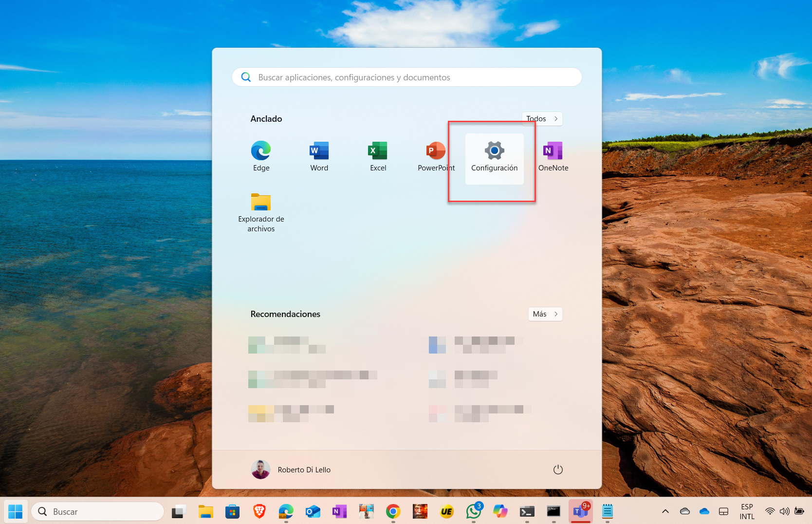
Task: Open WhatsApp from the taskbar
Action: click(x=473, y=511)
